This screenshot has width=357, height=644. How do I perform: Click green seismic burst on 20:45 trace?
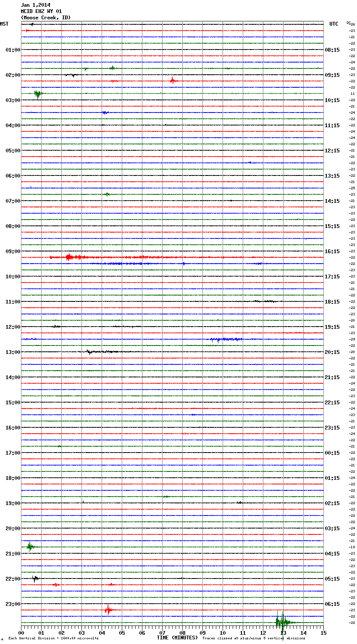[x=30, y=547]
